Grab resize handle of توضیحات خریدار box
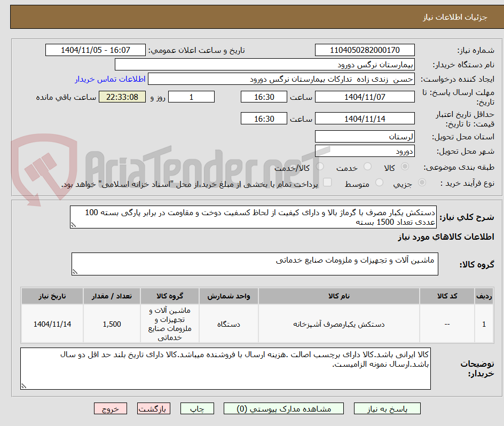504x426 pixels. point(23,386)
